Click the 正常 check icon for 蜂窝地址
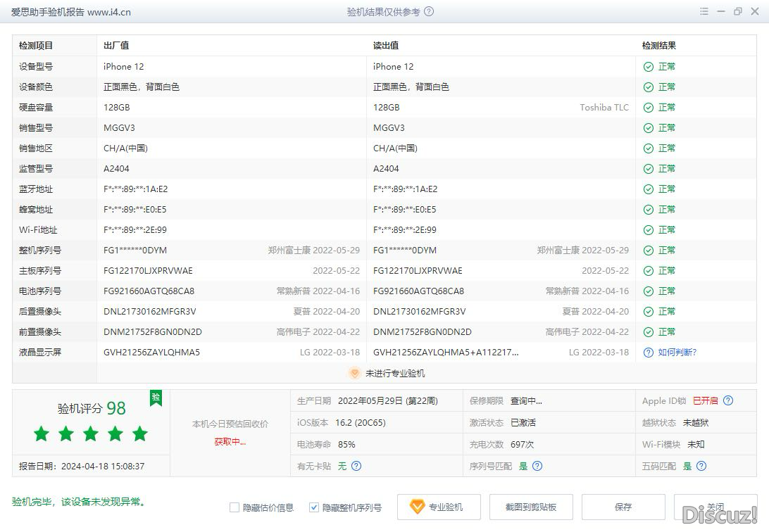 click(x=649, y=210)
